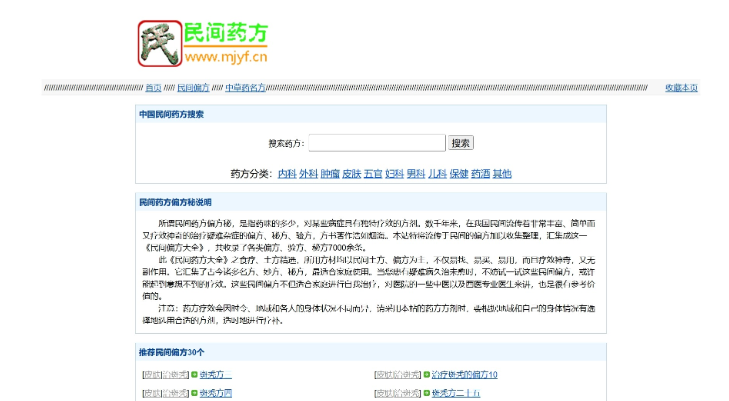Open the 斑秃方四 recipe link
Screen dimensions: 729x401
(216, 393)
